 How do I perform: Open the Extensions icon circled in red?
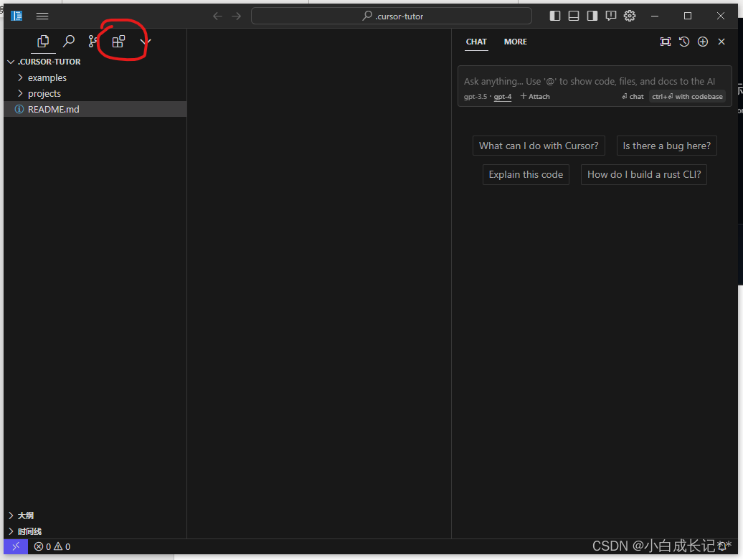click(x=118, y=41)
